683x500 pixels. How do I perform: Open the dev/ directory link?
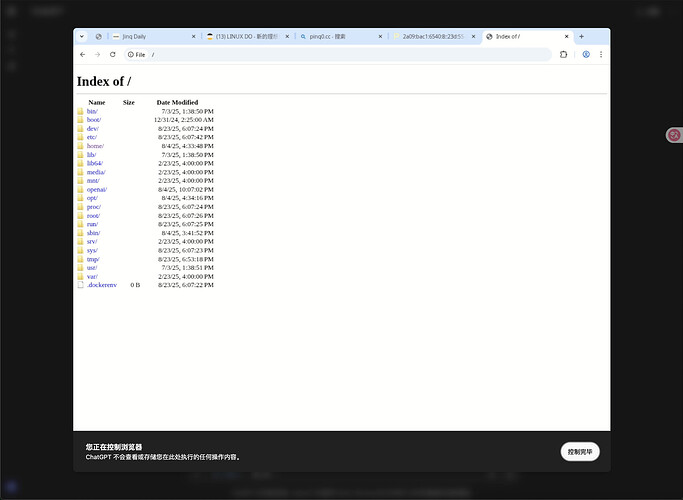tap(92, 128)
